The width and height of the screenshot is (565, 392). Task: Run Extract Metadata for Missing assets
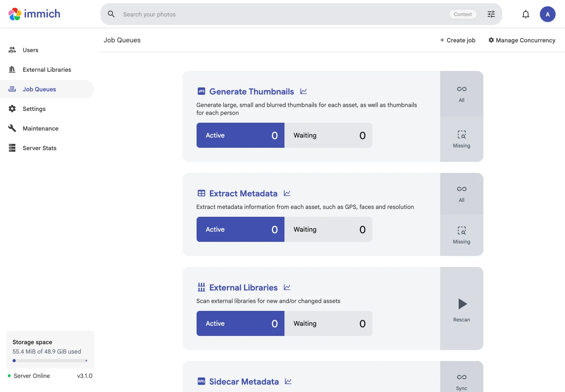pyautogui.click(x=462, y=235)
